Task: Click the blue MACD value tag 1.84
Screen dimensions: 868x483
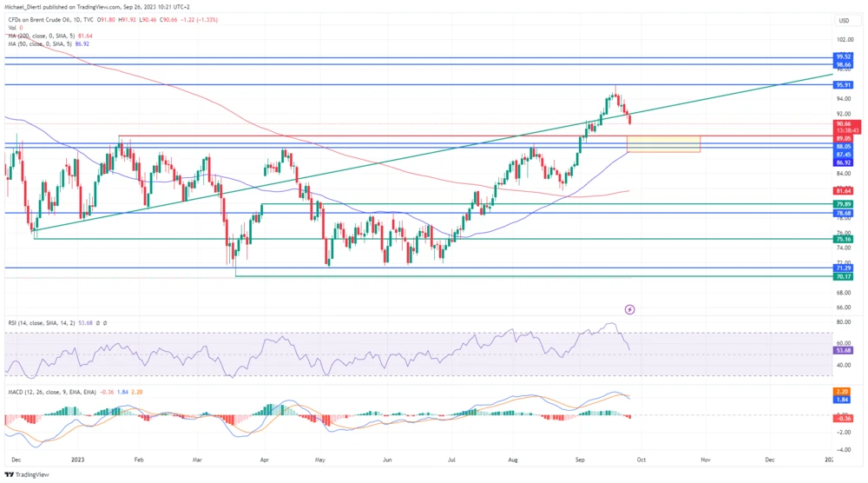Action: [842, 400]
